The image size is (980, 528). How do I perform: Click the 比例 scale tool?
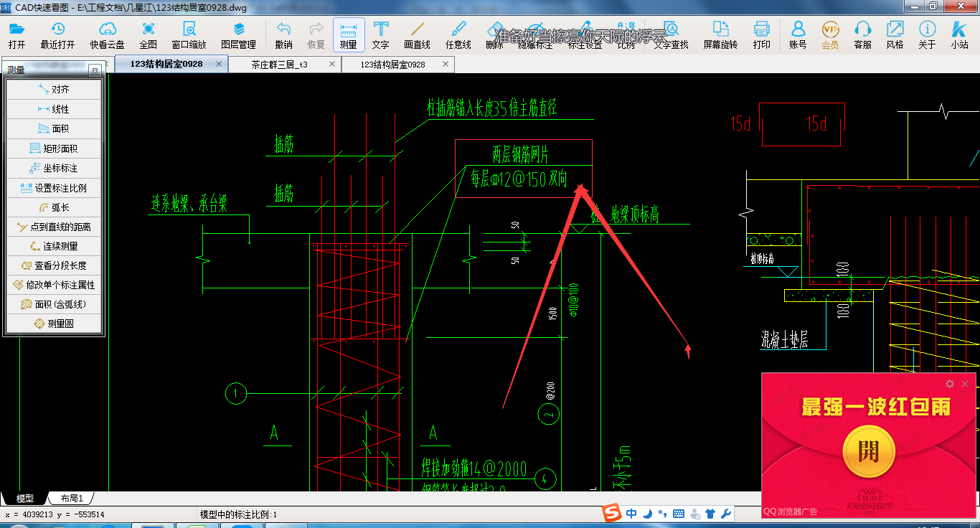[x=626, y=34]
